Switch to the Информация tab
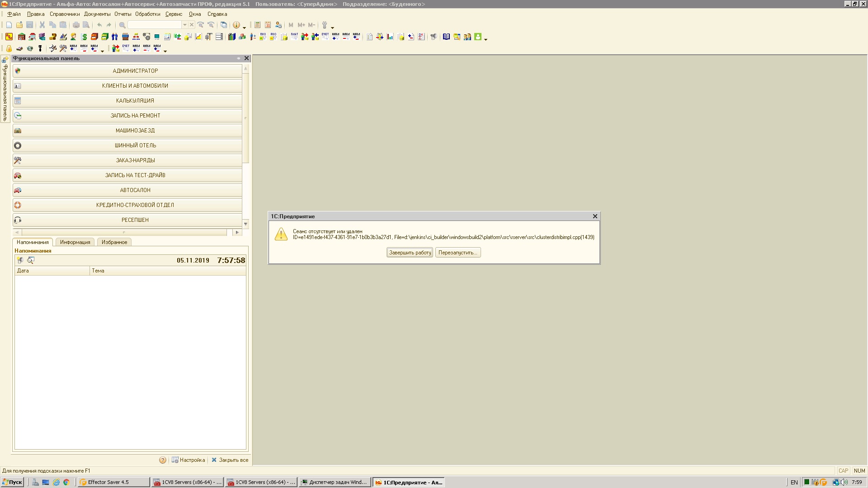 click(75, 242)
